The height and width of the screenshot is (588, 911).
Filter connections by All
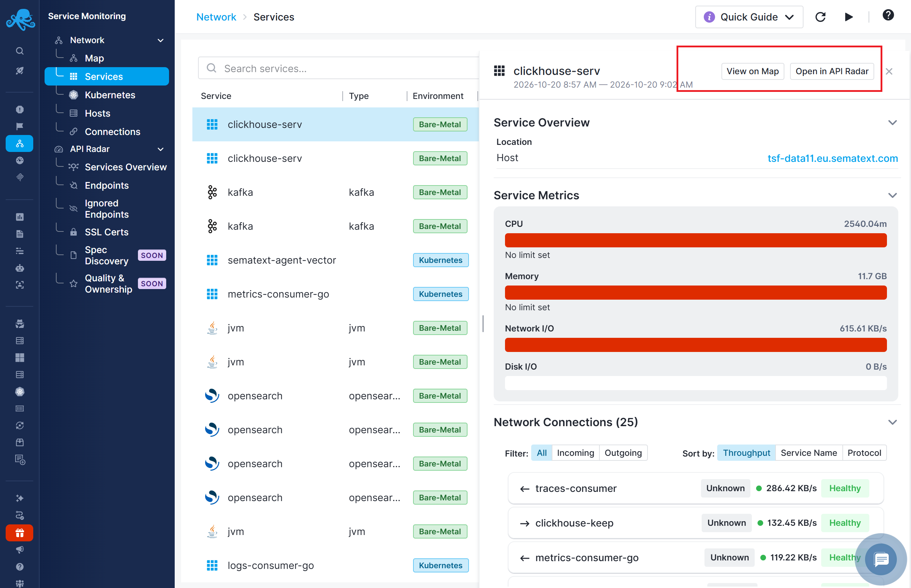[541, 453]
